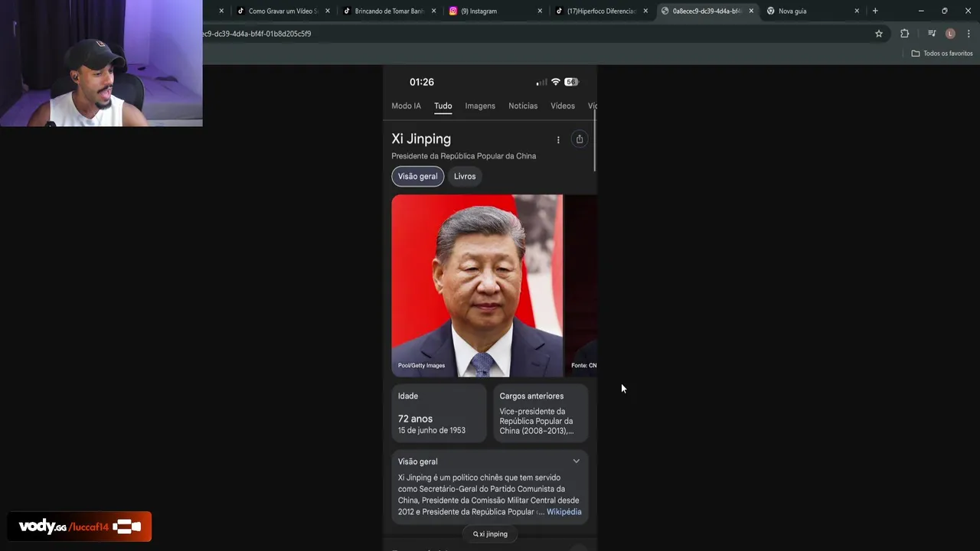Screen dimensions: 980x551
Task: Open the 'Idade' 72 anos card
Action: coord(439,413)
